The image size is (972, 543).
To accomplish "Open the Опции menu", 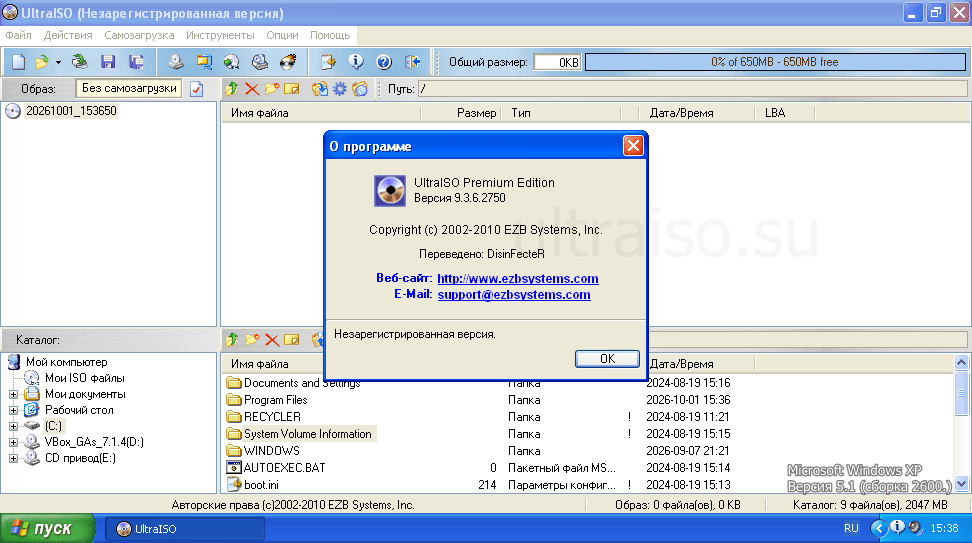I will tap(282, 35).
